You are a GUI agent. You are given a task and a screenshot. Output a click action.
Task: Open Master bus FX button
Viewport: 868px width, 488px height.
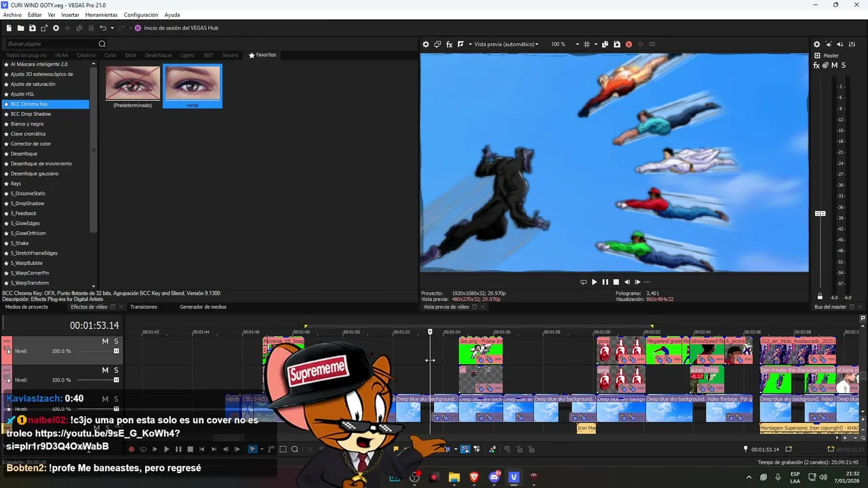[817, 65]
